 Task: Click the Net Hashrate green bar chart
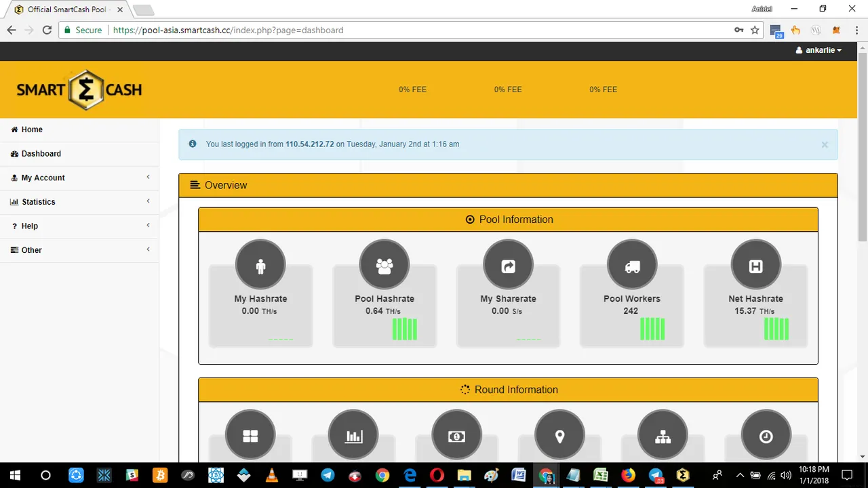coord(776,329)
